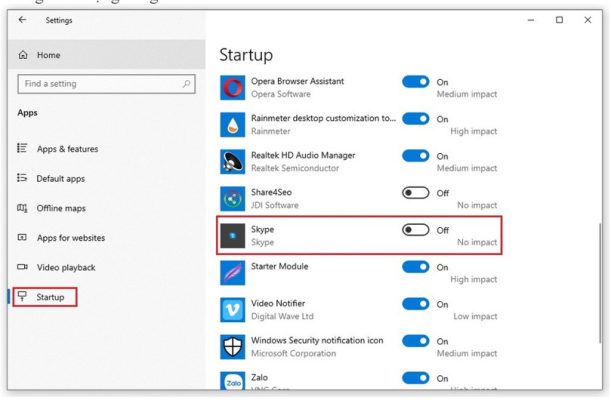Click the Zalo app icon

point(233,381)
